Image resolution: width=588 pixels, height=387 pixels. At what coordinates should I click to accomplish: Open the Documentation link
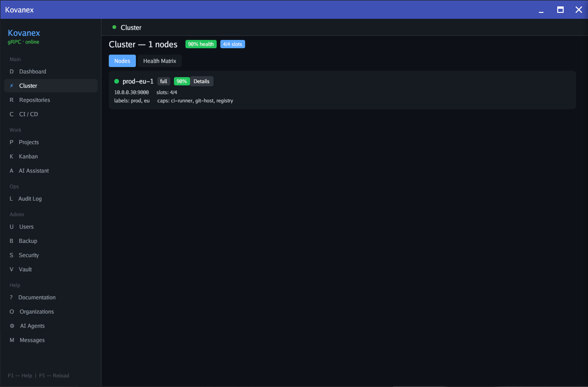click(38, 297)
